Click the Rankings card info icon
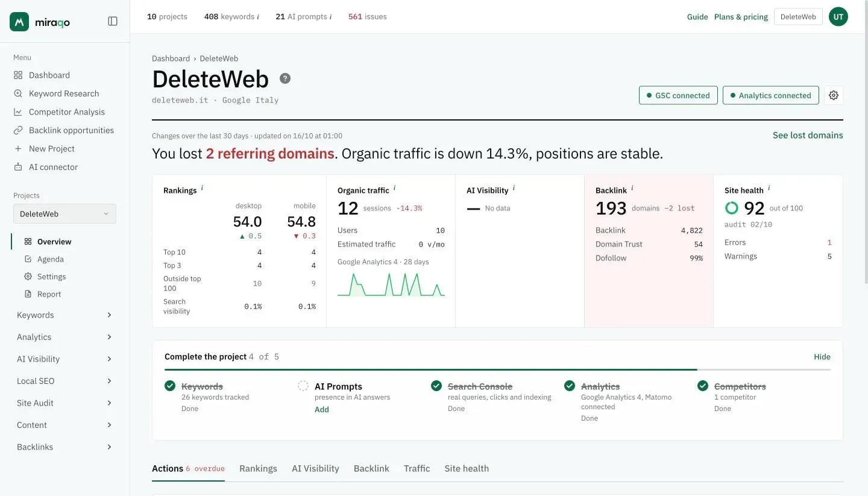The width and height of the screenshot is (868, 496). click(x=202, y=188)
